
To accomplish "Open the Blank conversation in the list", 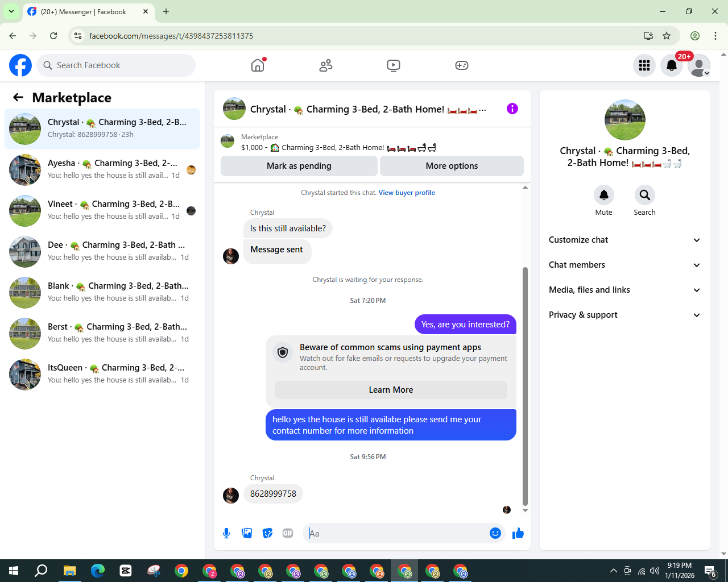I will click(102, 293).
